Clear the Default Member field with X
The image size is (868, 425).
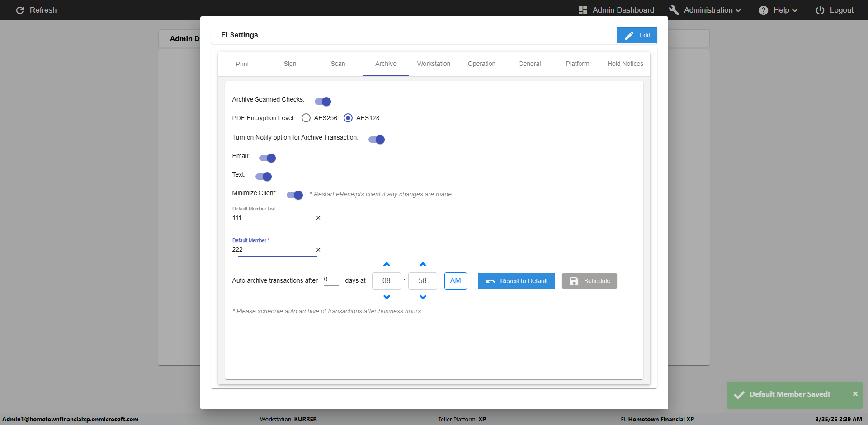[x=318, y=250]
